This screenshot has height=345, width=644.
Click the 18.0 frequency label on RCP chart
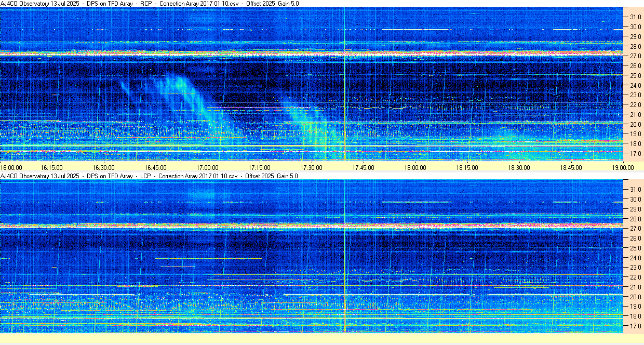pos(636,144)
